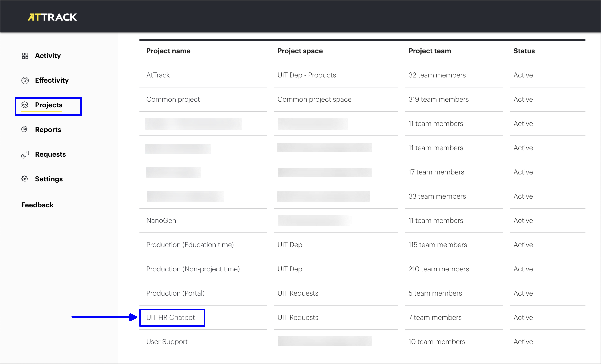
Task: Click Active status in UIT HR Chatbot row
Action: (x=523, y=317)
